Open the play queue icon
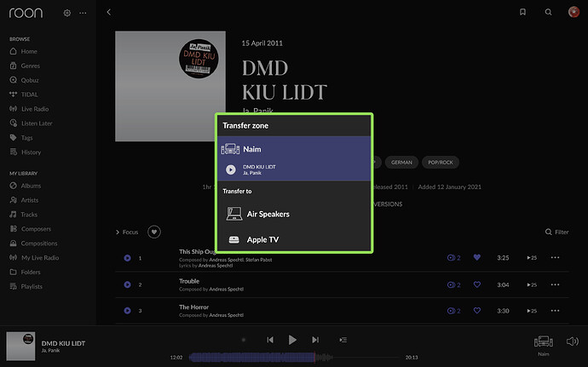Viewport: 588px width, 367px height. point(343,340)
